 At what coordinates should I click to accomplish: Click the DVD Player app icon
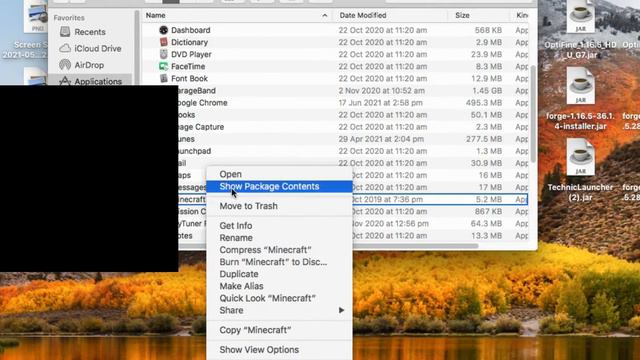coord(164,54)
